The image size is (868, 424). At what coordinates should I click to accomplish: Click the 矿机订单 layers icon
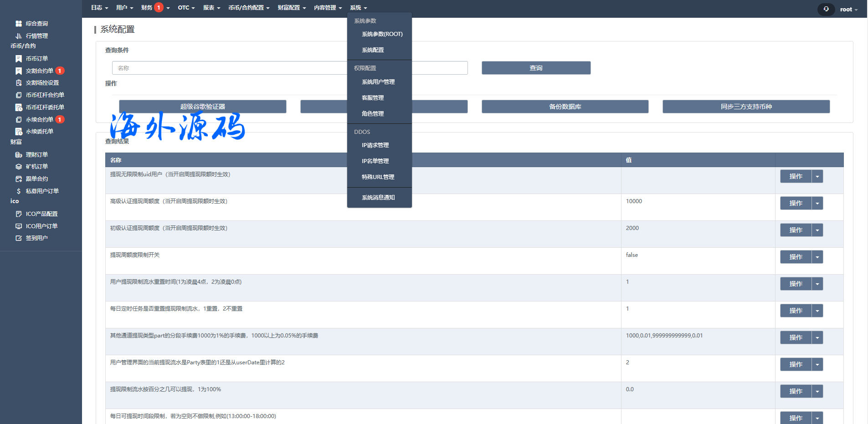click(x=19, y=167)
